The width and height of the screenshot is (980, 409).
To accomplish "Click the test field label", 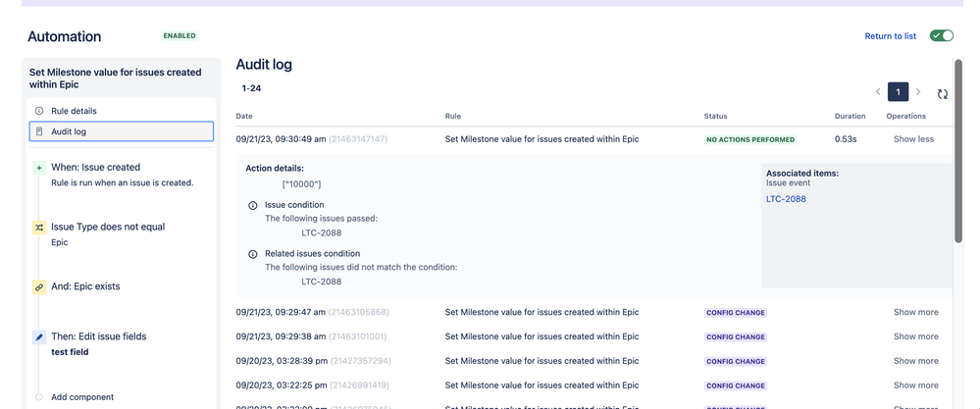I will pyautogui.click(x=70, y=352).
